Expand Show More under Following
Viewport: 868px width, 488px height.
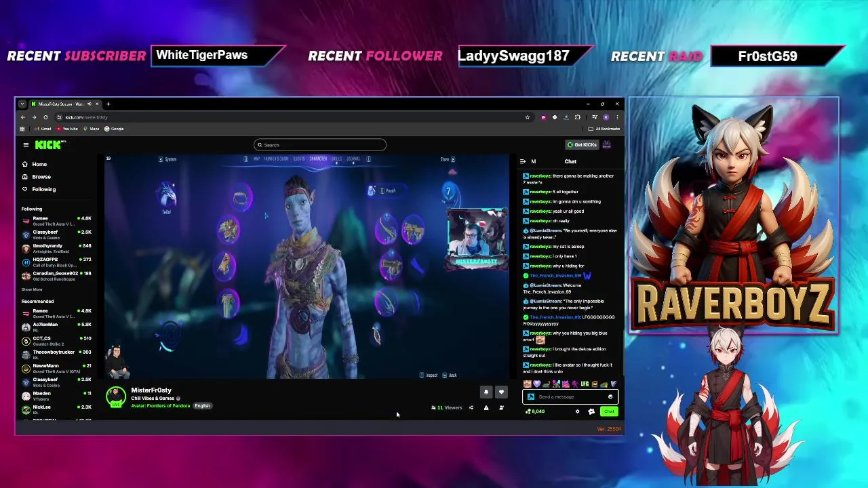32,289
